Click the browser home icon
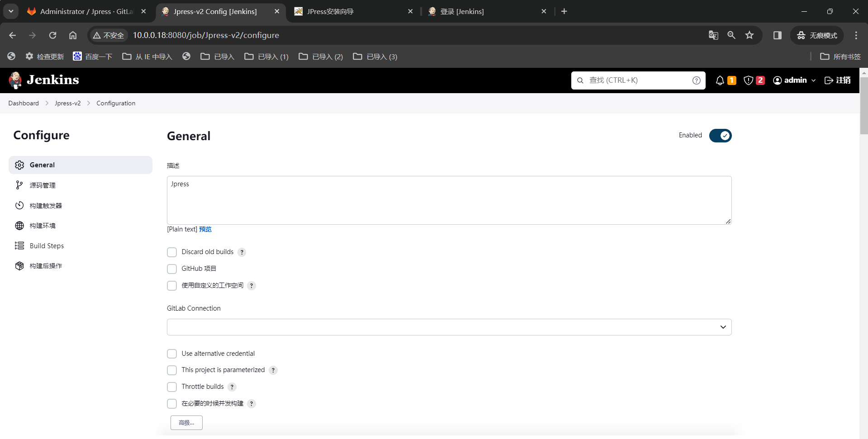 73,35
